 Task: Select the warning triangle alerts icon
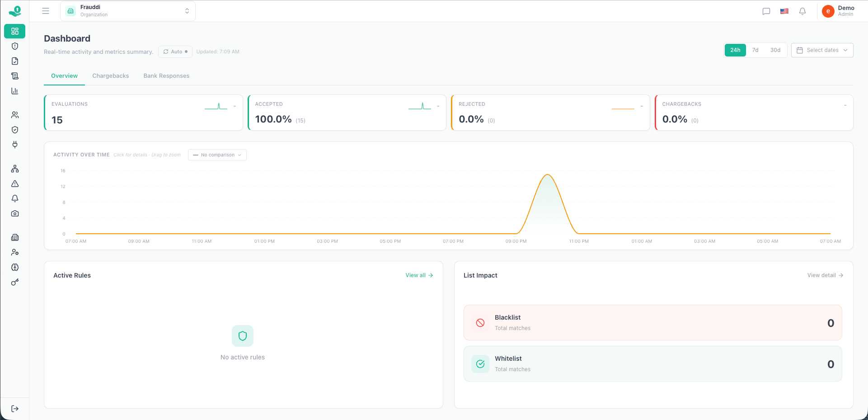tap(15, 184)
